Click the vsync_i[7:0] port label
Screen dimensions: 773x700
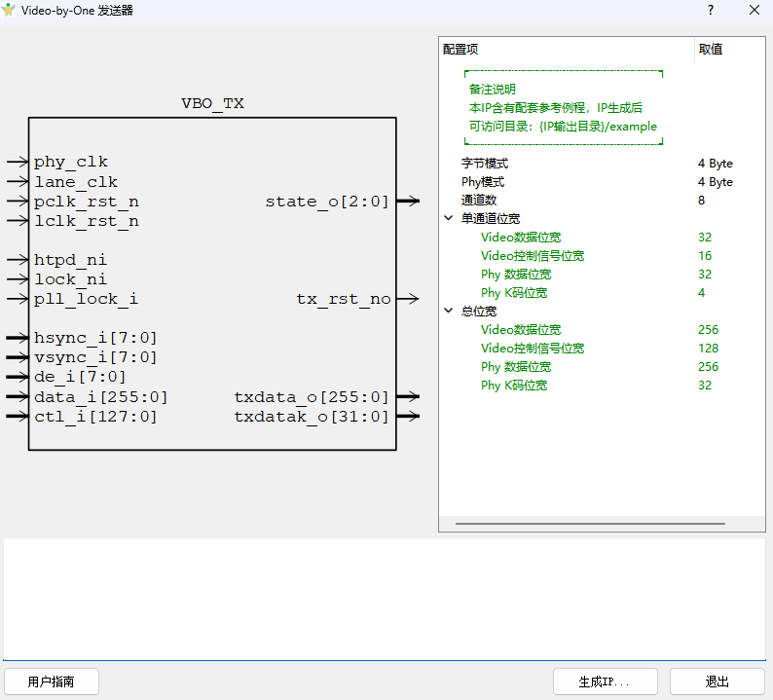pyautogui.click(x=95, y=357)
